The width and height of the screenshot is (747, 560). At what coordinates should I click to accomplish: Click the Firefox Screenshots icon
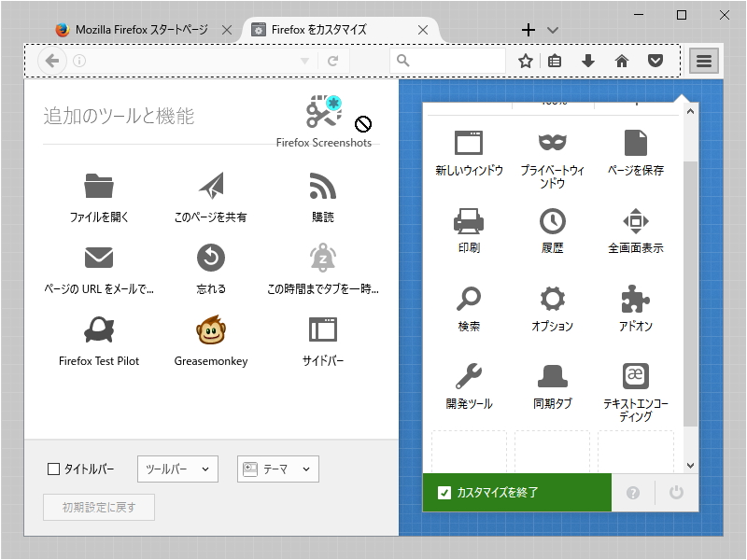point(321,112)
